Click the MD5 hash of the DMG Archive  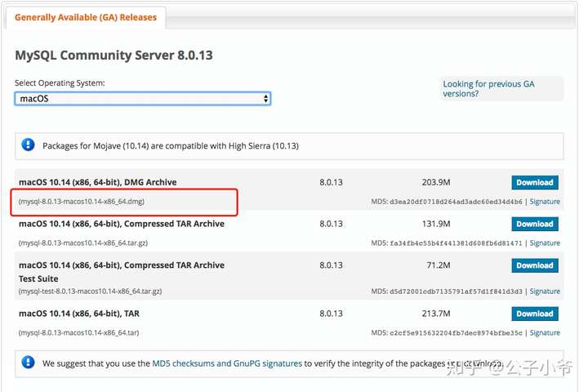(x=456, y=202)
